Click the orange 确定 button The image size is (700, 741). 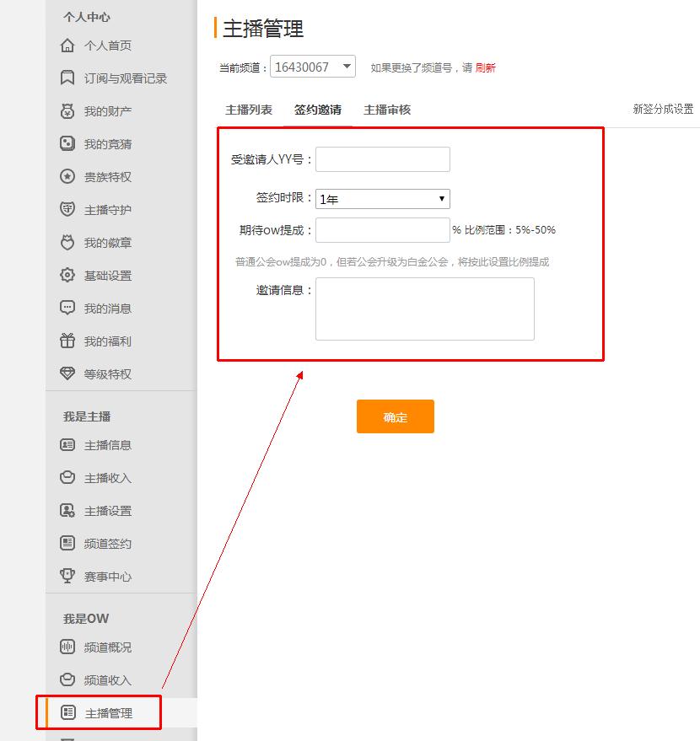tap(395, 416)
